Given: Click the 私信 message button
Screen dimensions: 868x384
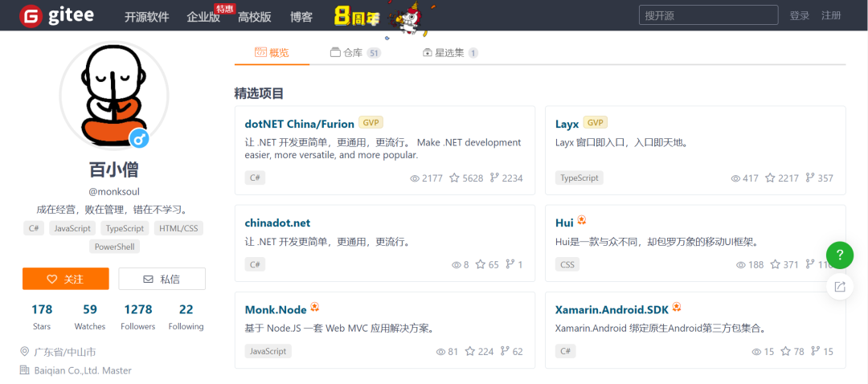Looking at the screenshot, I should pyautogui.click(x=162, y=279).
